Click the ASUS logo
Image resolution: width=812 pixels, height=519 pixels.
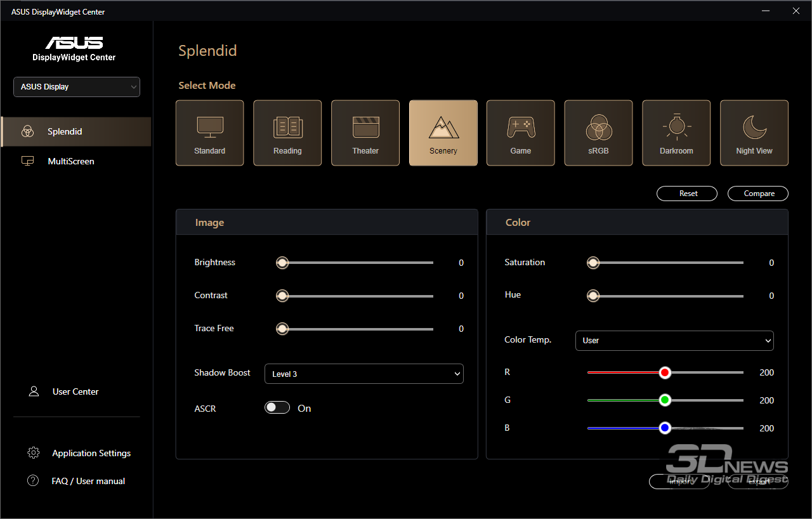point(74,43)
